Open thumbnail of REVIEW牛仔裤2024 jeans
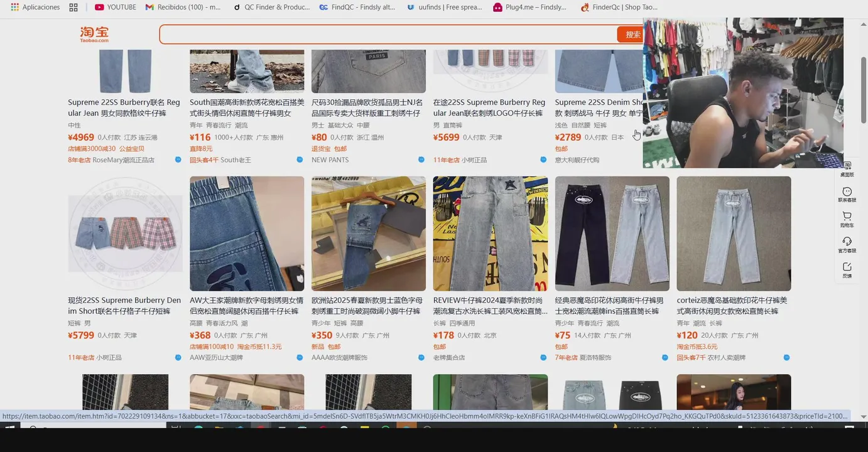868x452 pixels. 491,234
